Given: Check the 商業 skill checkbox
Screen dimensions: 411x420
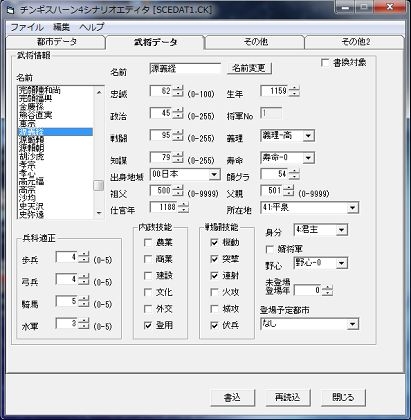Looking at the screenshot, I should [148, 259].
